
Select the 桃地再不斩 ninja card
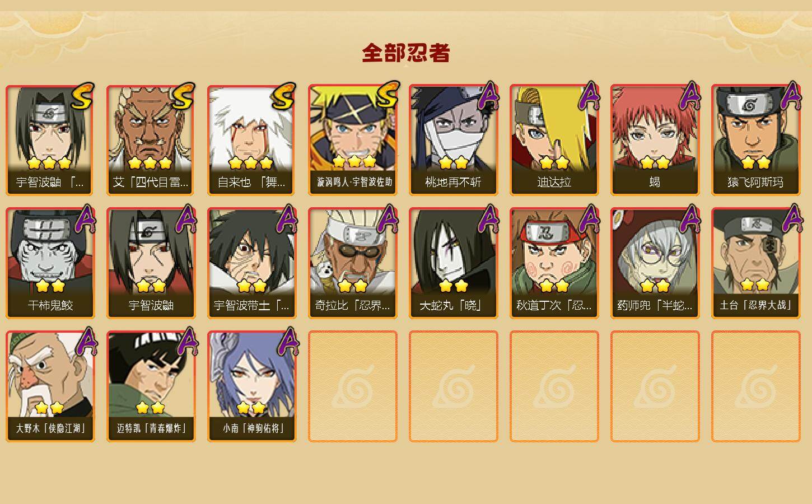454,140
